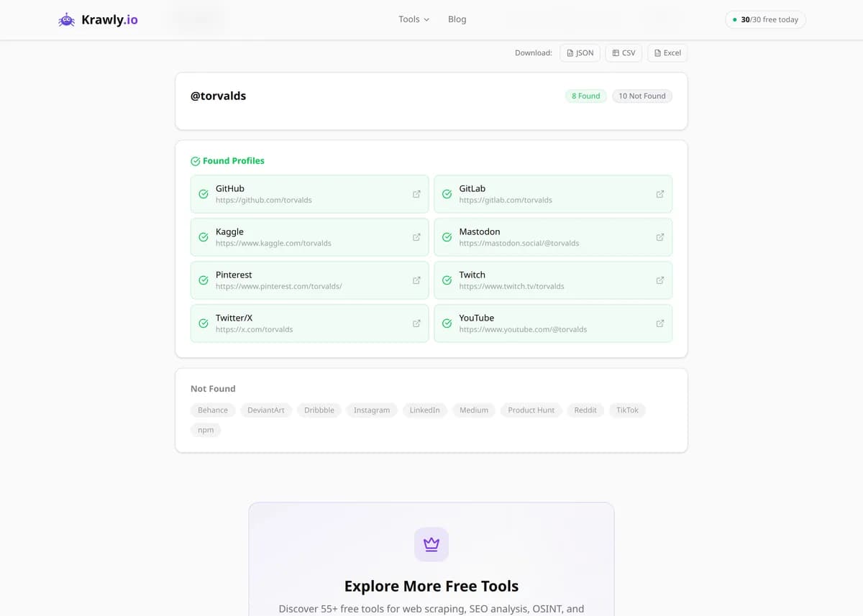Click the TikTok not-found tag
The image size is (863, 616).
point(628,410)
